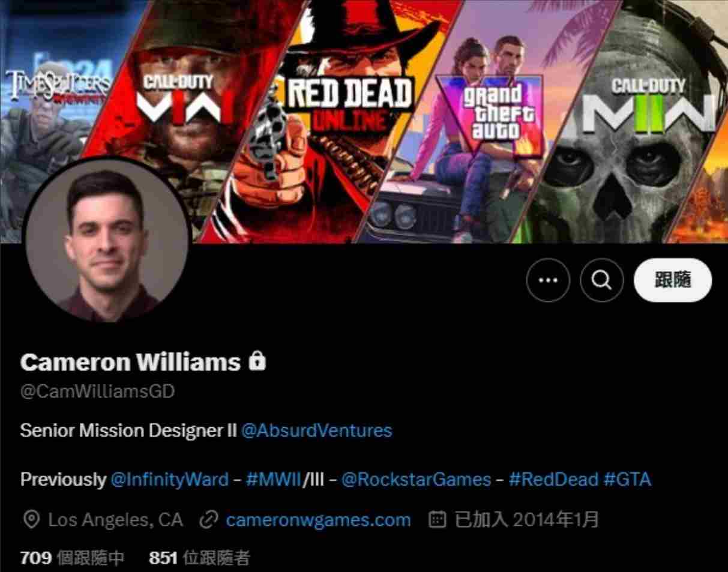Open cameronwgames.com website link

click(318, 520)
